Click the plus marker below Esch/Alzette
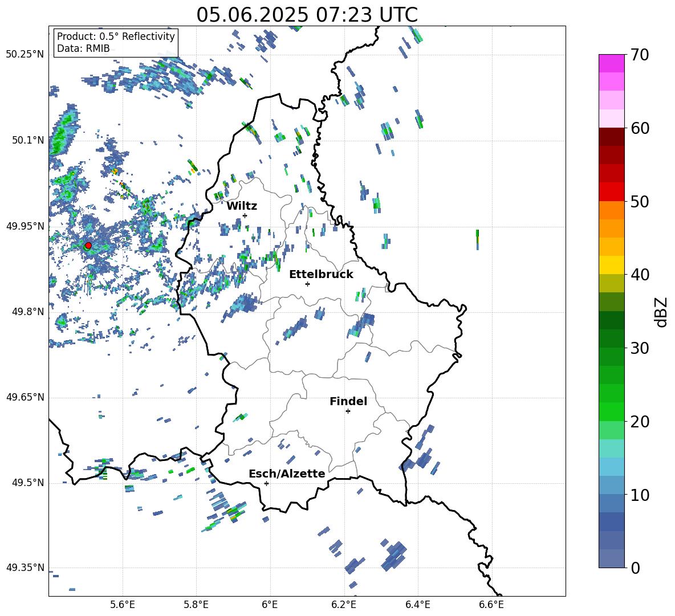 pyautogui.click(x=266, y=483)
